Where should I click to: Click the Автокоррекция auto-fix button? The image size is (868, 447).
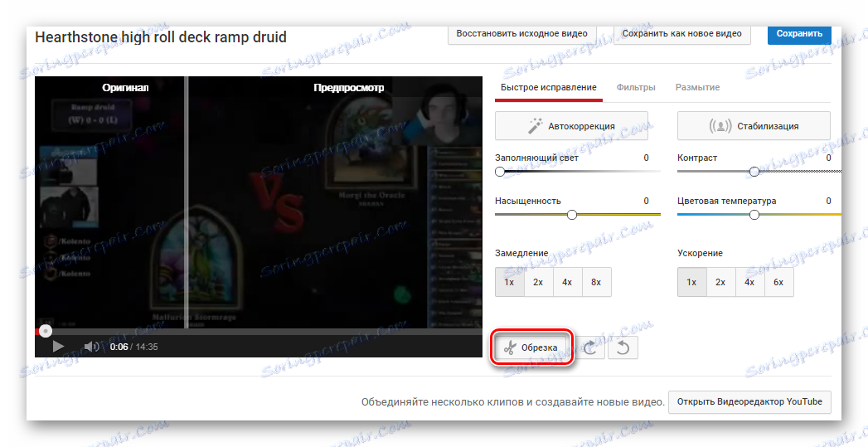coord(571,126)
